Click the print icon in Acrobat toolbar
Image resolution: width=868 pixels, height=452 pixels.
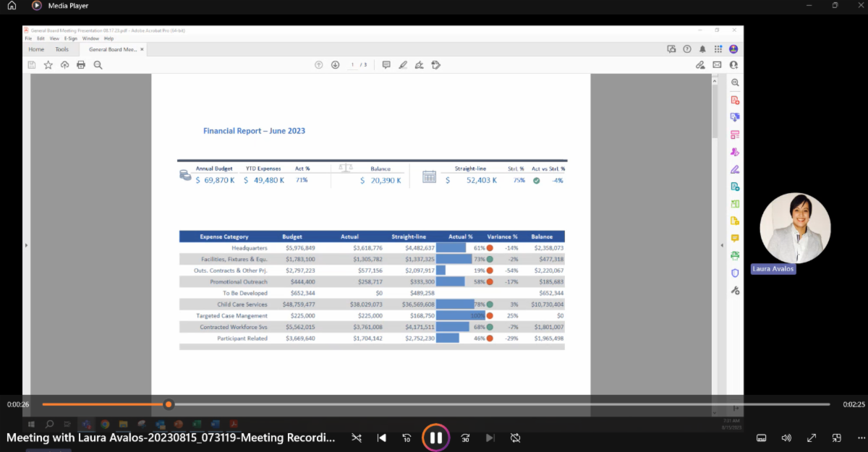pyautogui.click(x=81, y=65)
